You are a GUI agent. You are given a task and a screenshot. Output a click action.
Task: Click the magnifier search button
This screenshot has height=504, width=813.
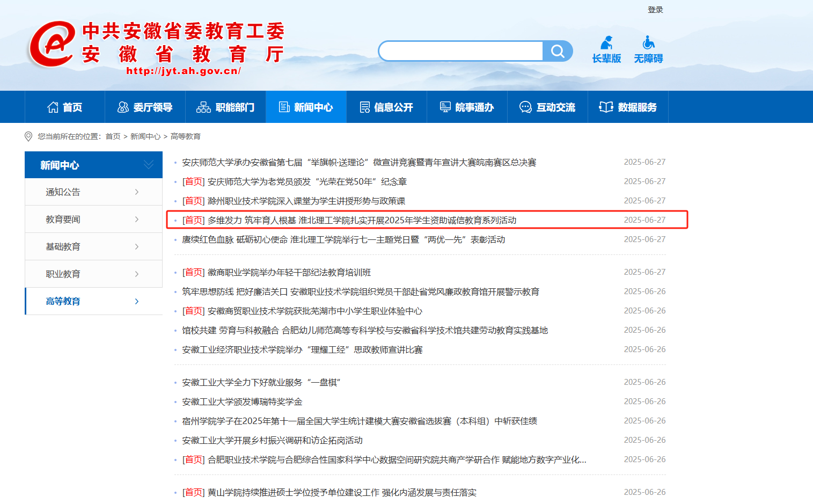click(558, 52)
